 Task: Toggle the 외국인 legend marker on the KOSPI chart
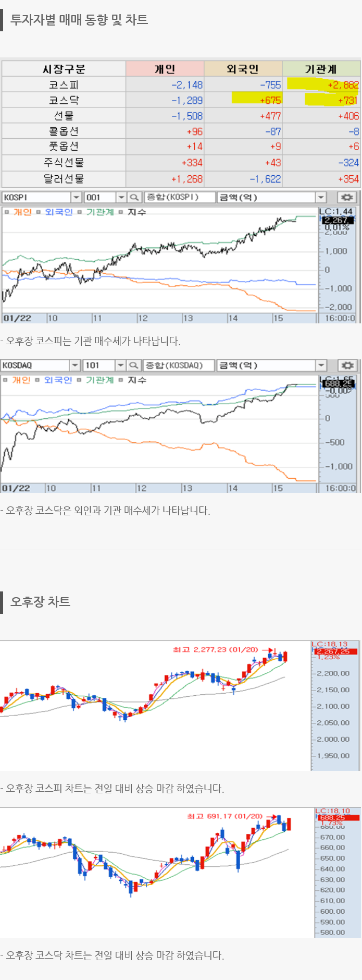click(39, 212)
